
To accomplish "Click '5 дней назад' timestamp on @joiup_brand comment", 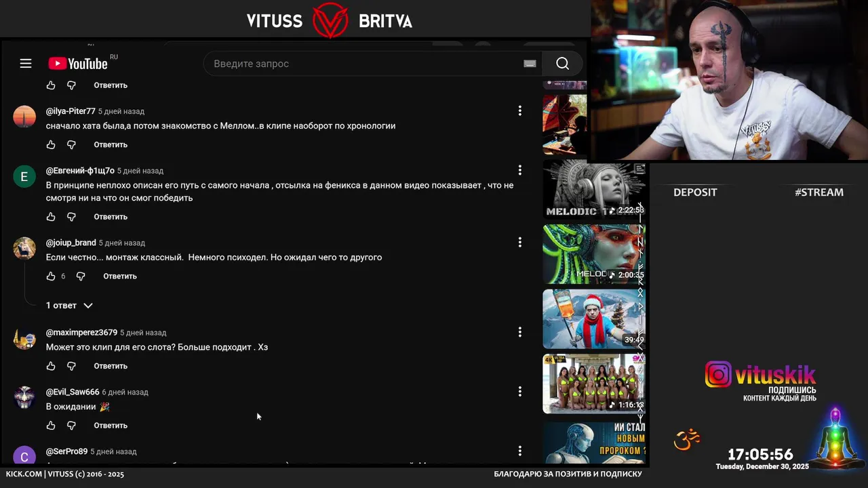I will (122, 243).
